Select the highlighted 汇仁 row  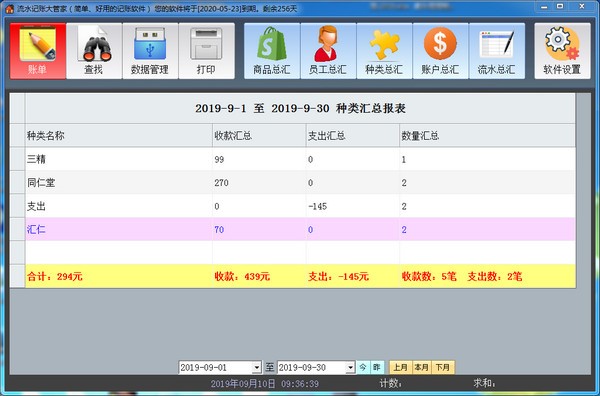[300, 230]
